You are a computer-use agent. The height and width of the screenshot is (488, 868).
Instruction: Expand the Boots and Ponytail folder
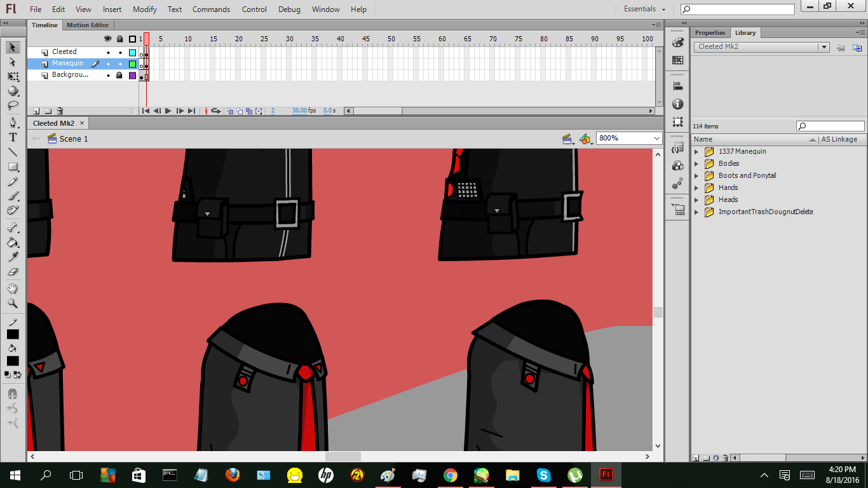click(x=696, y=176)
